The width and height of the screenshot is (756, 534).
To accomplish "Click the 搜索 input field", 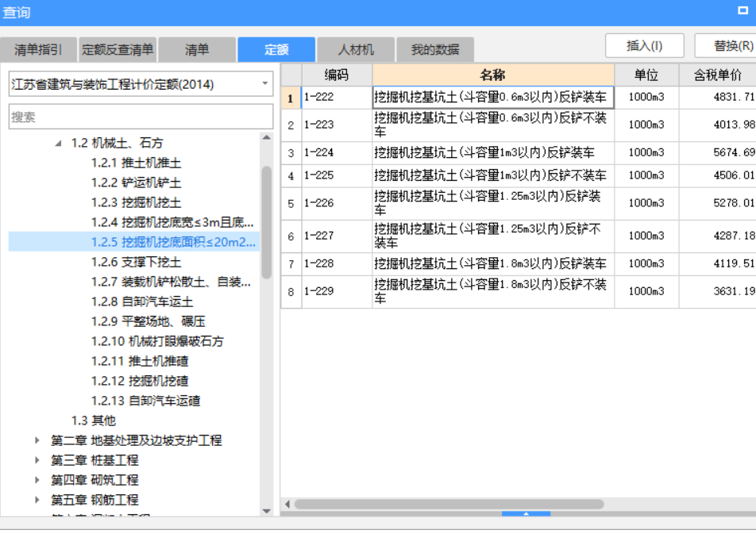I will point(141,117).
